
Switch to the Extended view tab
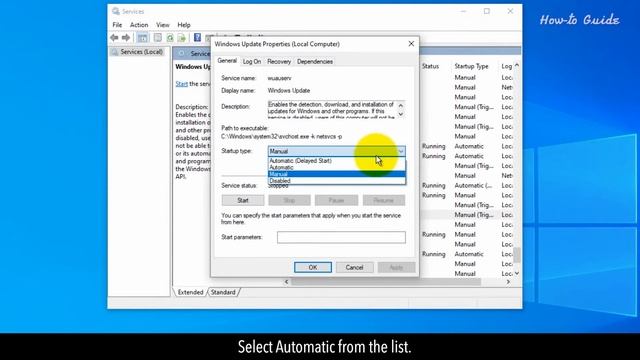(190, 292)
